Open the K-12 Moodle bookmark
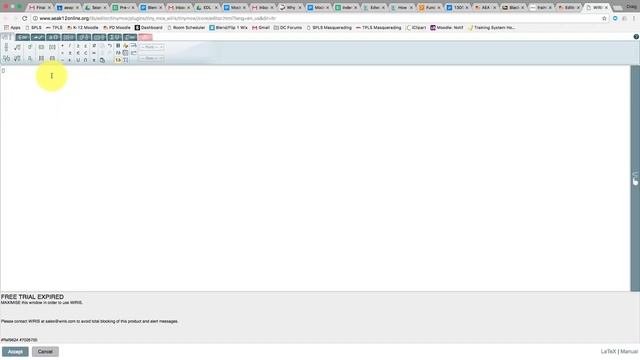 (82, 28)
